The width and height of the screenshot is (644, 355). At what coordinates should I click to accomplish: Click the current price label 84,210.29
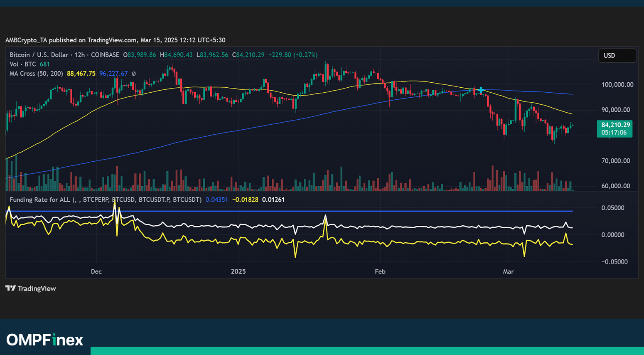[615, 125]
